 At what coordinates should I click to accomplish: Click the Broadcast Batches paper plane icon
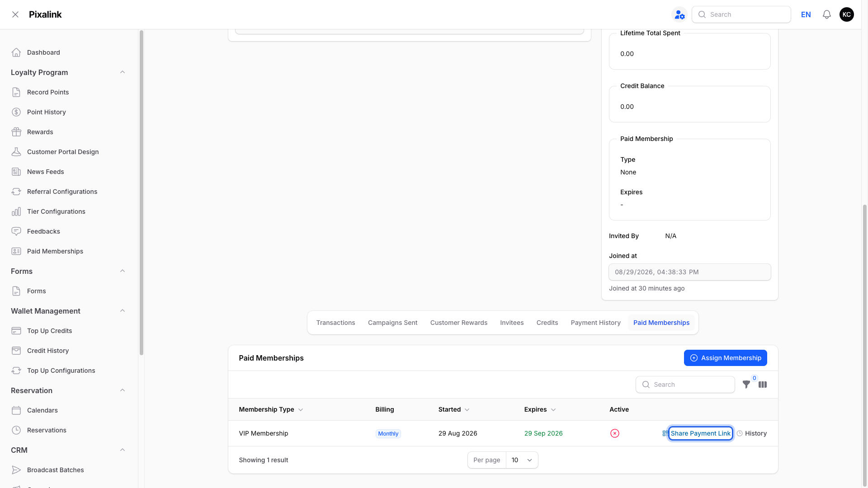click(16, 470)
